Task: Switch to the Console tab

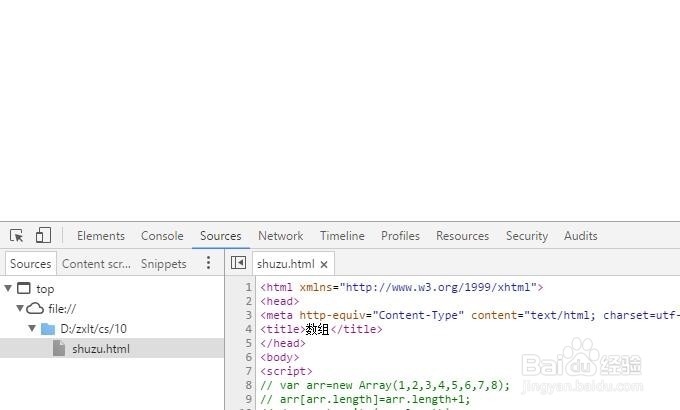Action: coord(162,236)
